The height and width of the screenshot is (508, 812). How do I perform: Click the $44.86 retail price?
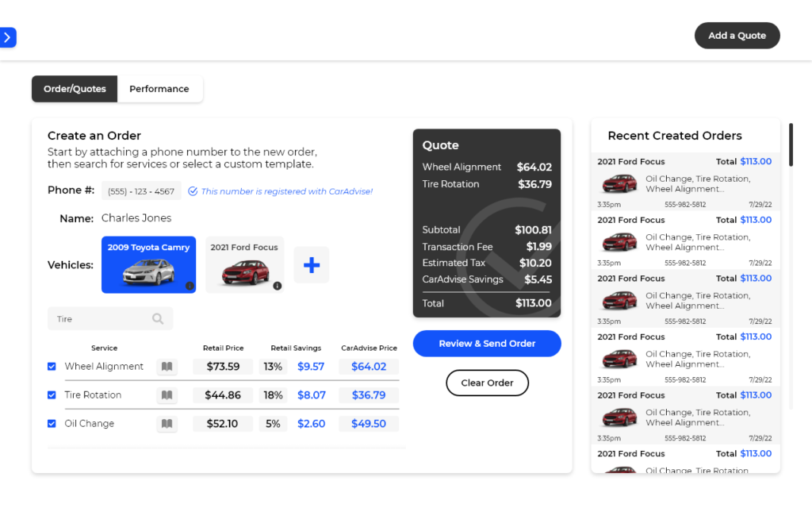(223, 395)
